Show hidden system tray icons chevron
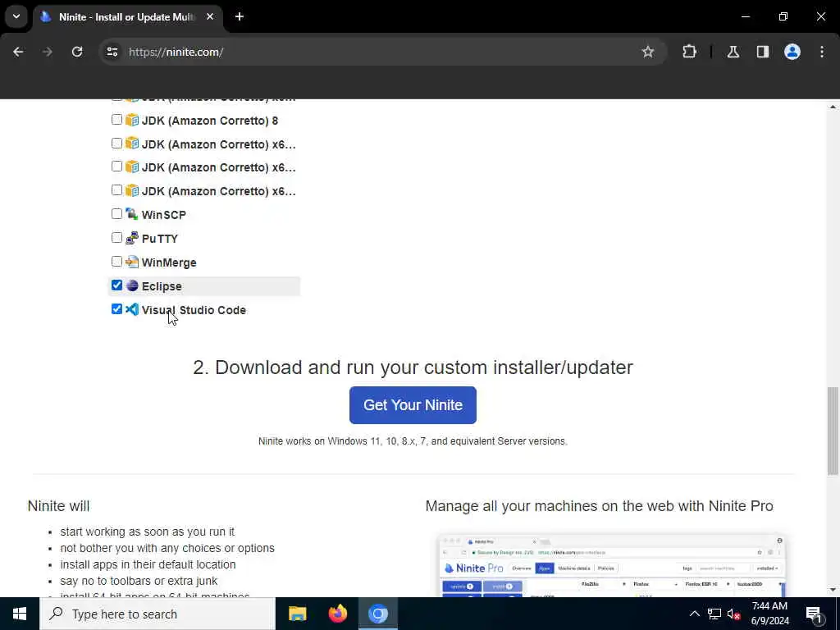The image size is (840, 630). (x=694, y=614)
